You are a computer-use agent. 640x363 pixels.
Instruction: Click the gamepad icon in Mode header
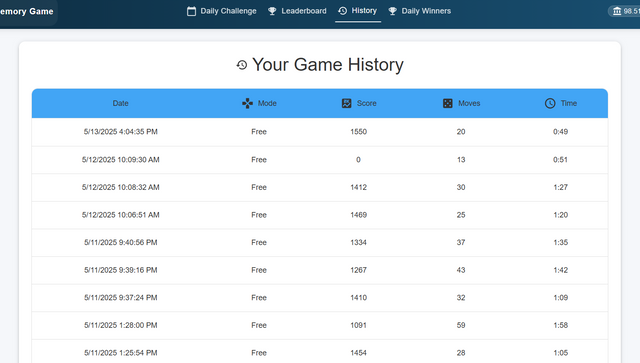tap(247, 103)
